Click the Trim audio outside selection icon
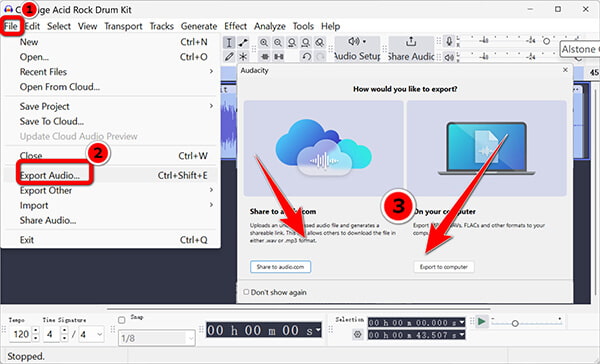The width and height of the screenshot is (600, 364). 264,57
